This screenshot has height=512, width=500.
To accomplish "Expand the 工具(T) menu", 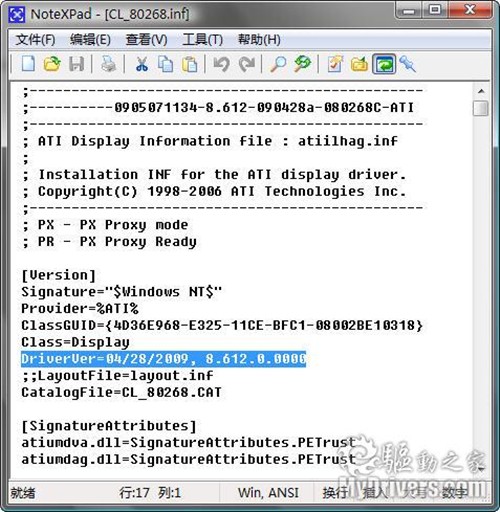I will tap(202, 40).
